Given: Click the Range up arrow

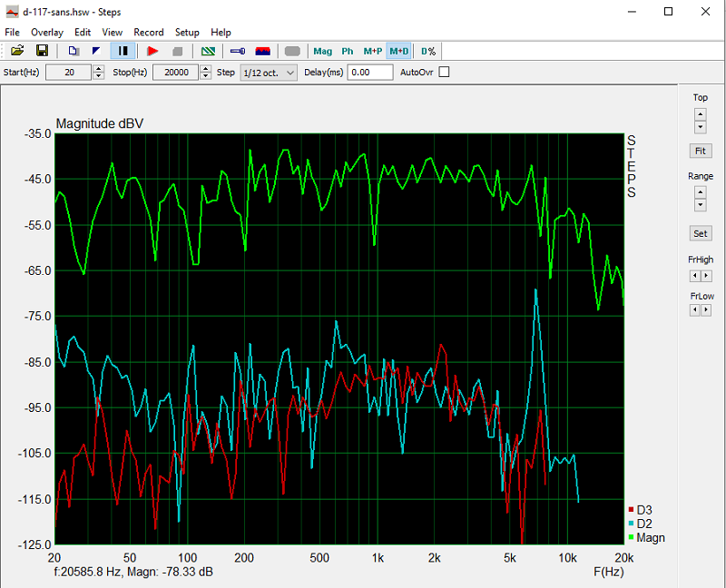Looking at the screenshot, I should [700, 191].
